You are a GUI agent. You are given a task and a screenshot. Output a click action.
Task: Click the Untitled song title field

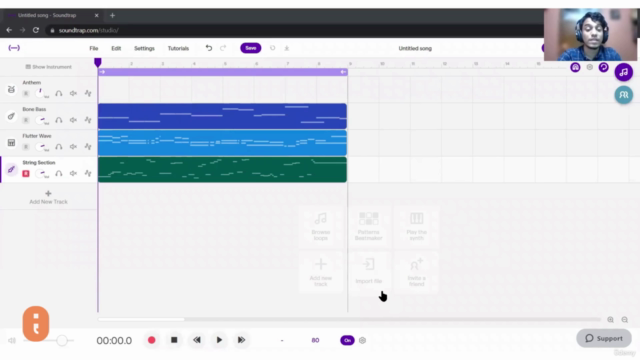[x=415, y=48]
